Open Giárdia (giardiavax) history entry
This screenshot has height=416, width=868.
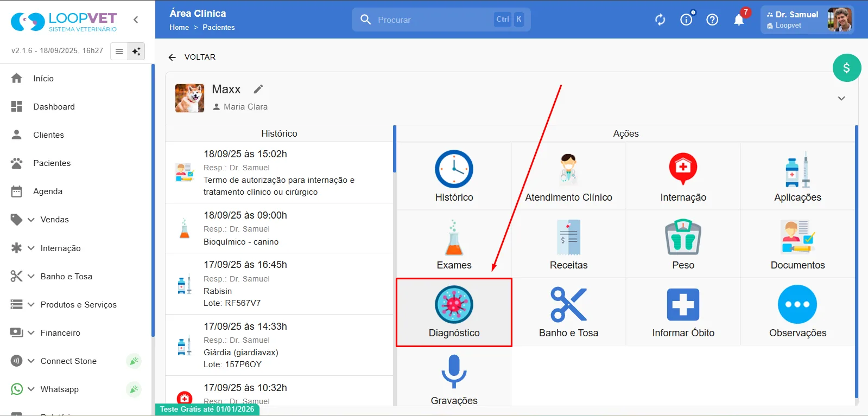coord(279,345)
